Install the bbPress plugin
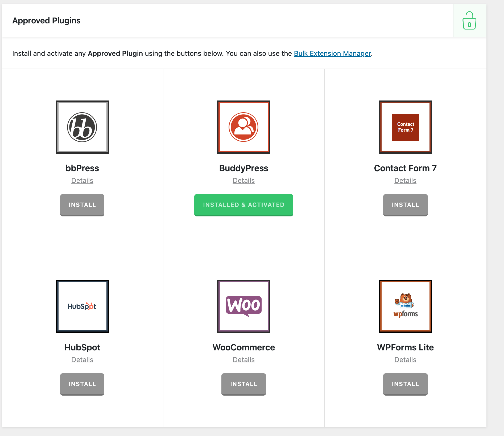This screenshot has height=436, width=504. (82, 205)
